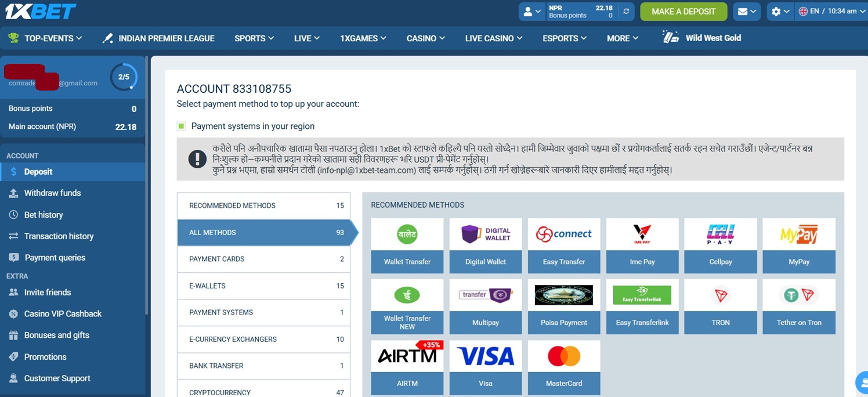Choose the TRON payment method

(x=721, y=306)
